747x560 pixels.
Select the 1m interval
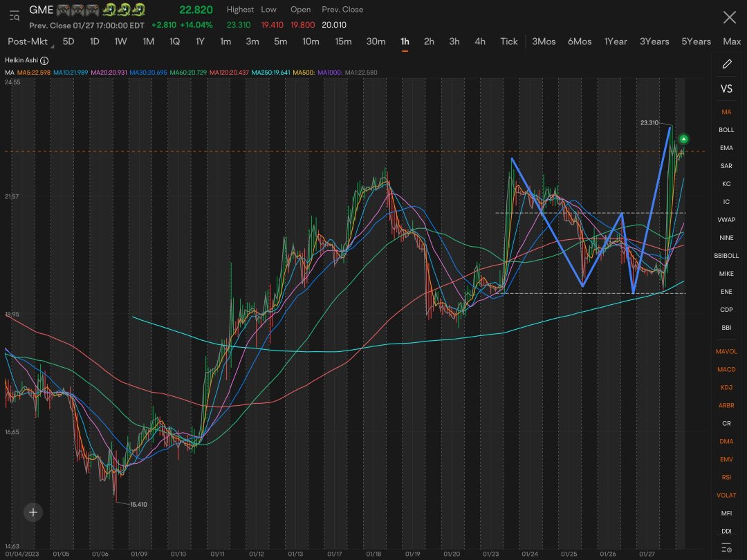pyautogui.click(x=225, y=41)
